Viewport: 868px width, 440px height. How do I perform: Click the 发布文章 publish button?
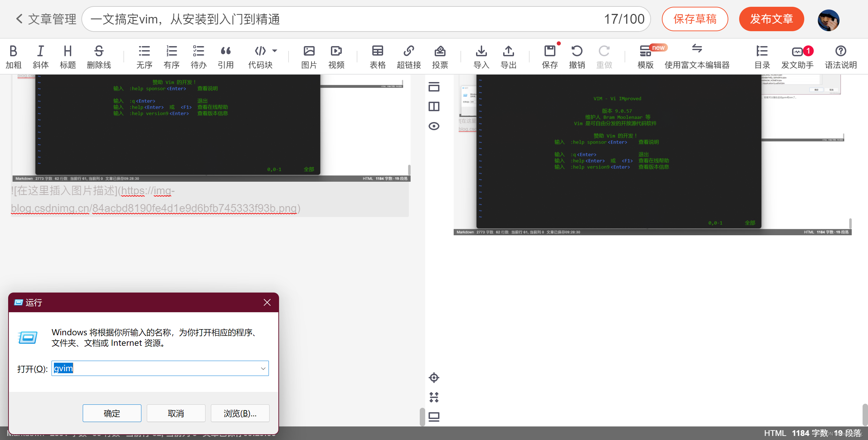coord(772,19)
